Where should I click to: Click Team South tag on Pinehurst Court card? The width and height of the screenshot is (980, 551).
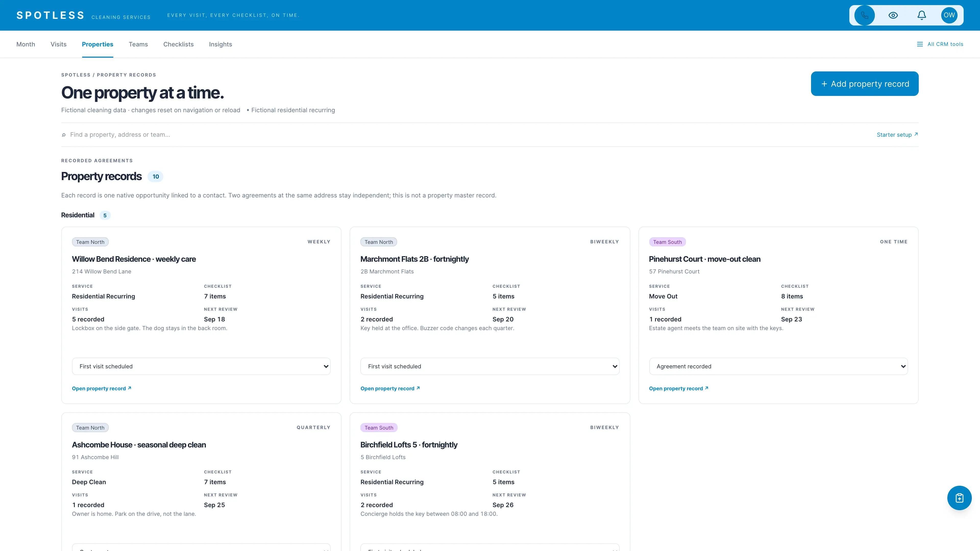click(x=667, y=242)
